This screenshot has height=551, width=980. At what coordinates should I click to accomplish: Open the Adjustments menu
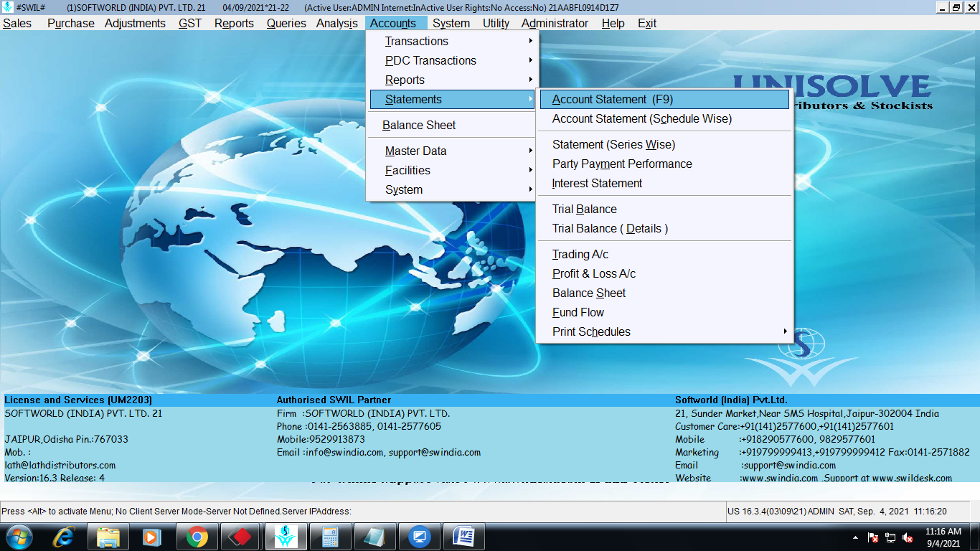[135, 23]
